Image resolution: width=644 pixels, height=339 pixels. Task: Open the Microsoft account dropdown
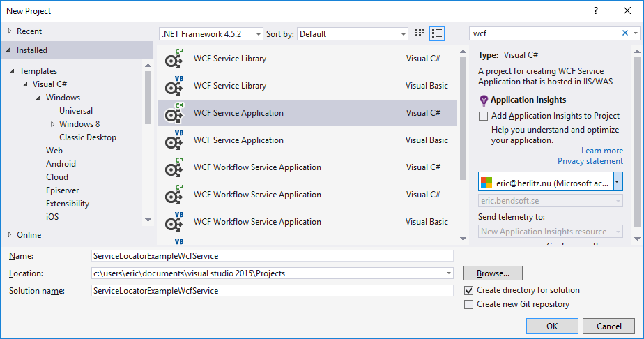coord(618,183)
